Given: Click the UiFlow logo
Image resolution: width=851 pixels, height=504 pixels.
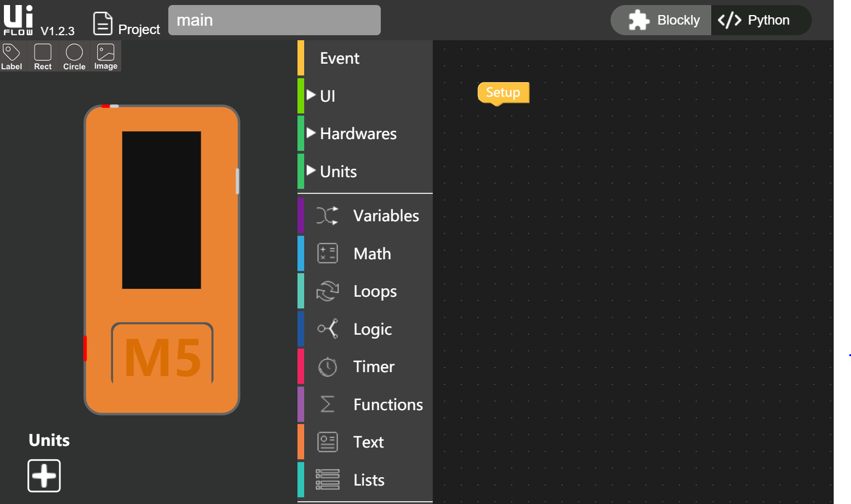Looking at the screenshot, I should point(18,20).
